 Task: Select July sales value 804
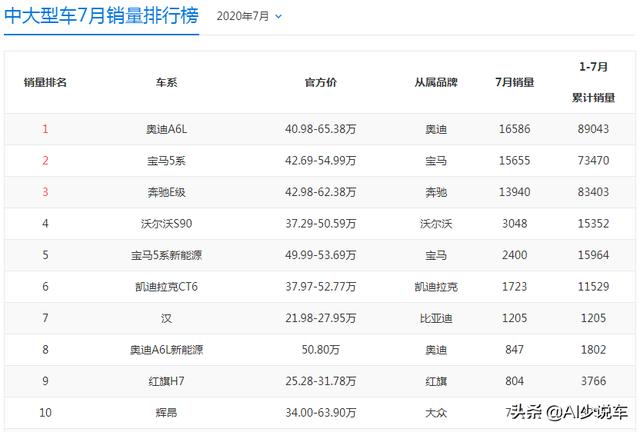point(514,381)
